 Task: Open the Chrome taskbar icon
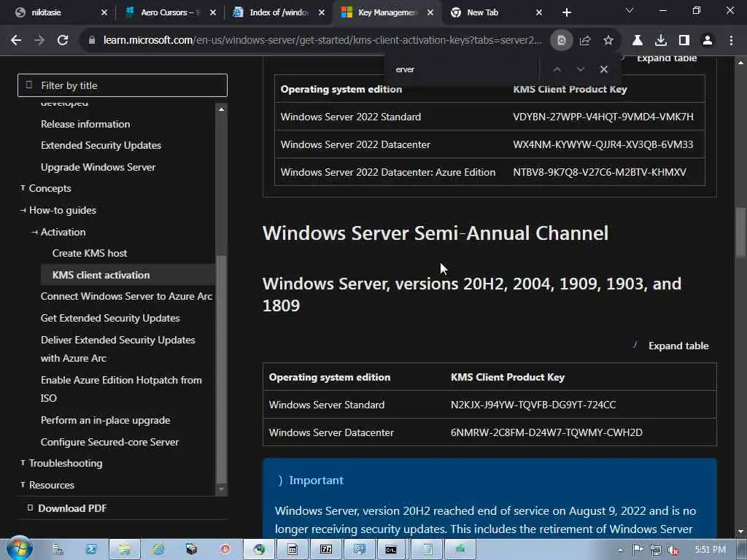[259, 550]
